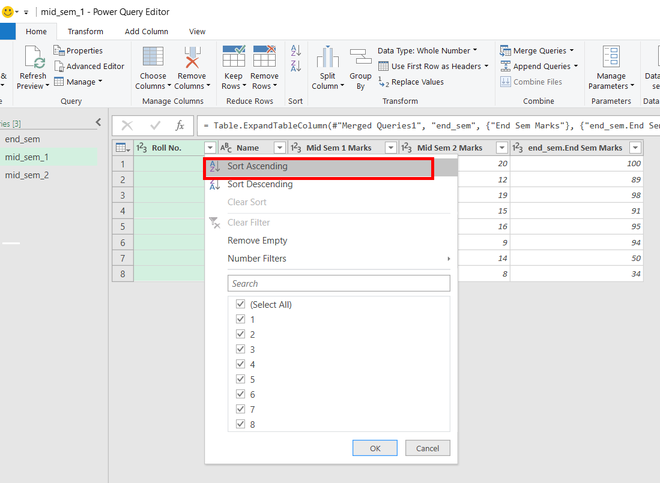This screenshot has width=660, height=483.
Task: Click the formula bar cancel X icon
Action: [127, 125]
